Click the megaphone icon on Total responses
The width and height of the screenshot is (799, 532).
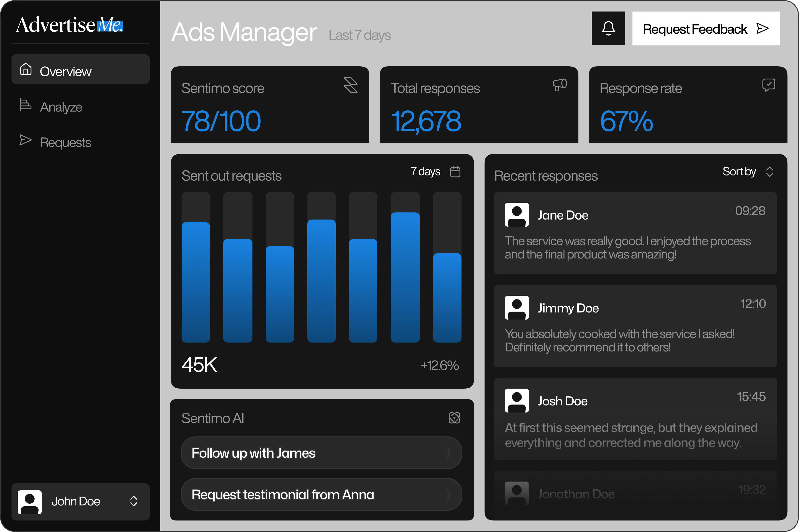pos(559,85)
